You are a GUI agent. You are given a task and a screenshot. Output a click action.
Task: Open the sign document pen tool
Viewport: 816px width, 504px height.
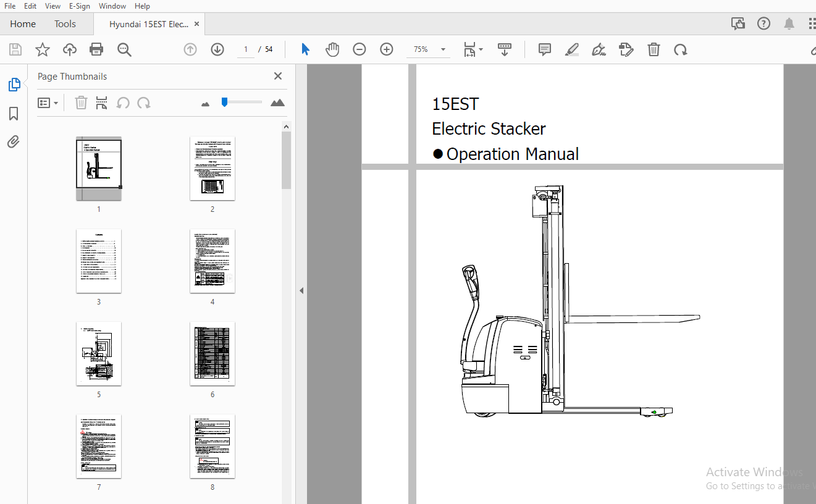point(599,49)
